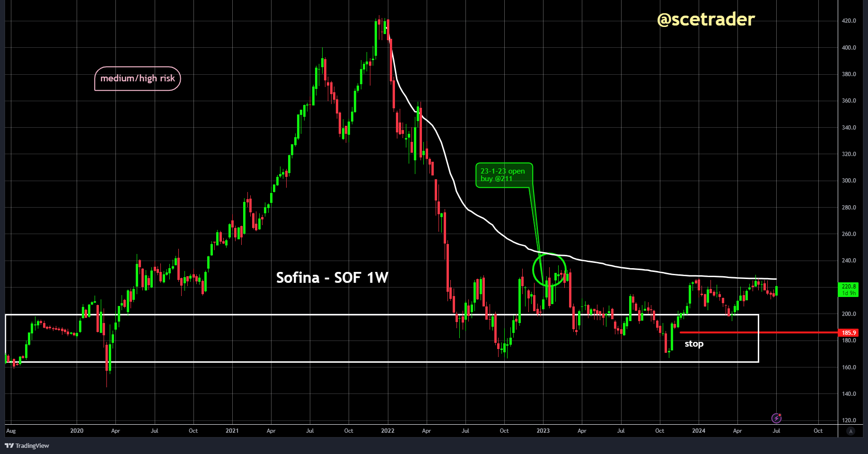
Task: Click the 300.0 price axis label
Action: pos(849,181)
